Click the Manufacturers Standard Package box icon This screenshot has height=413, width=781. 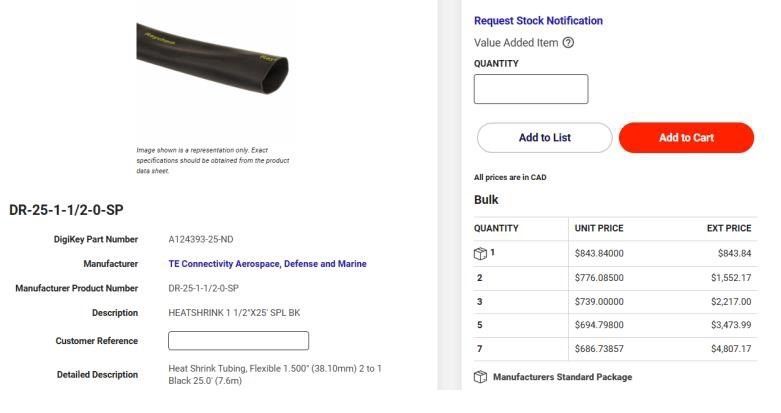480,377
